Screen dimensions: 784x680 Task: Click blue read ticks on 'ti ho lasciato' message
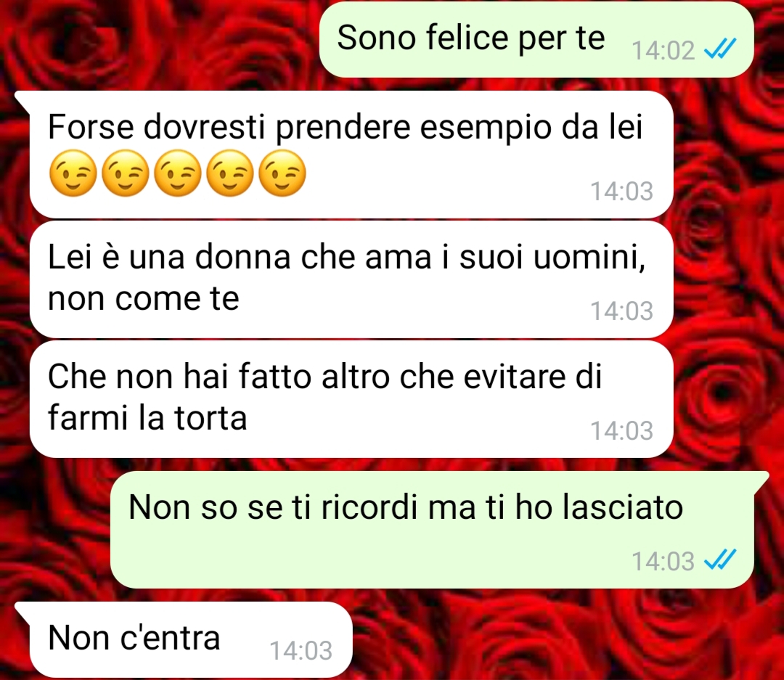720,560
